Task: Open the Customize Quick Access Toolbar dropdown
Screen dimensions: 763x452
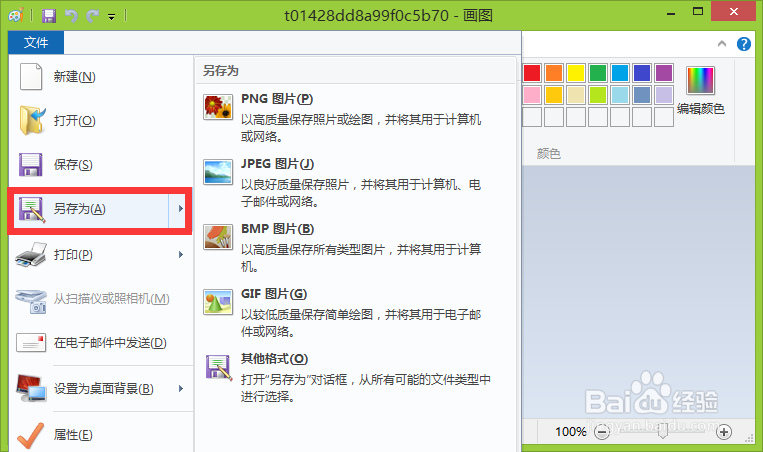Action: click(111, 17)
